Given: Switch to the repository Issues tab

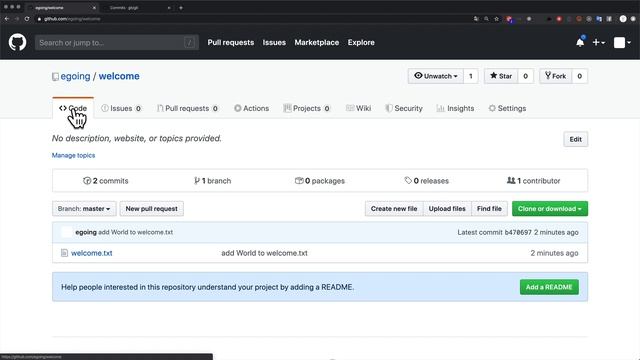Looking at the screenshot, I should [x=121, y=109].
